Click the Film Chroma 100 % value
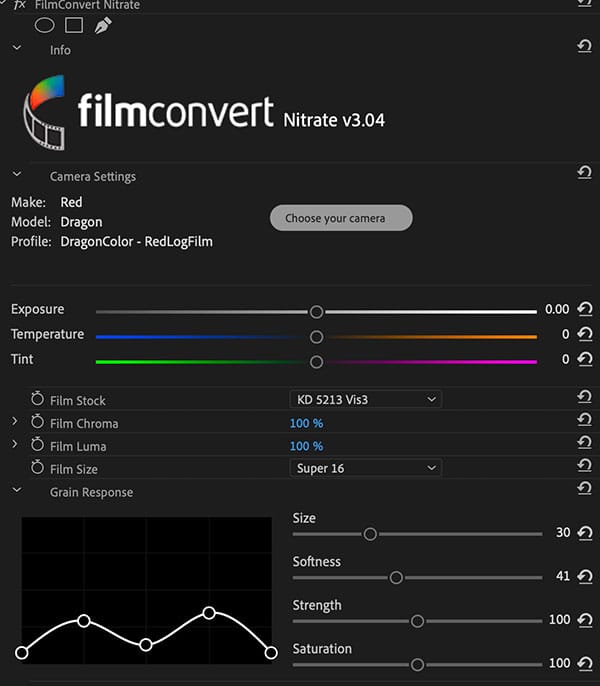 click(306, 424)
